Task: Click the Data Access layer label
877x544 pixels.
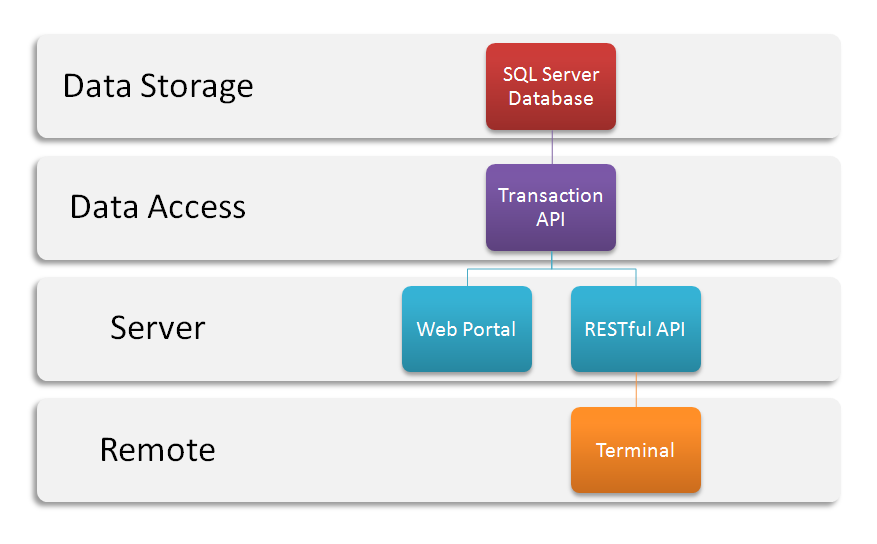Action: (158, 207)
